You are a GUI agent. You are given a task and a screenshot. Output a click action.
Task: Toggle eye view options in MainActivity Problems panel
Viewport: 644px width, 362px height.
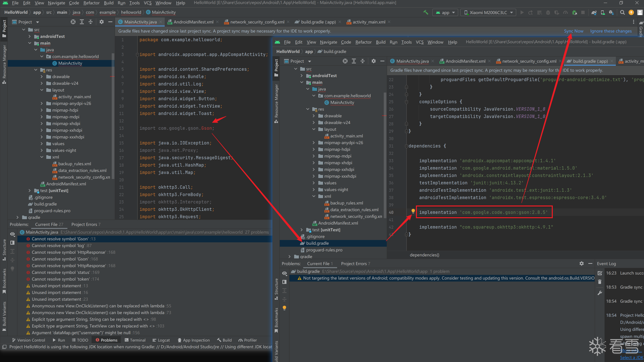(x=12, y=234)
